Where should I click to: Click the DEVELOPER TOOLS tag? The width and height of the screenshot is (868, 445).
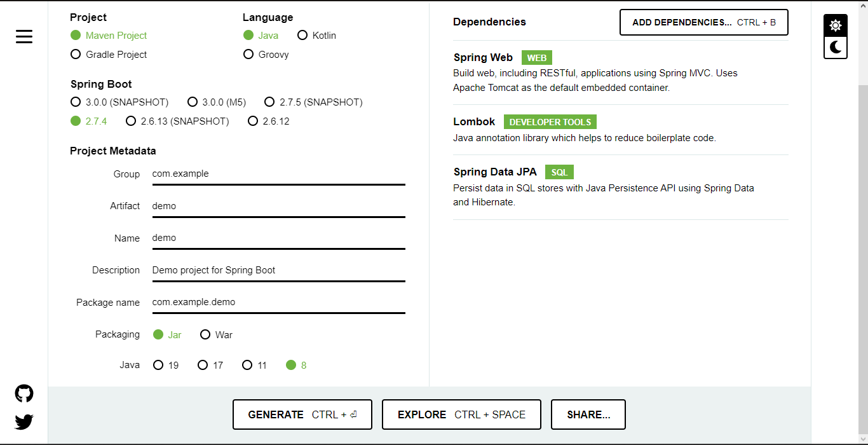click(x=550, y=122)
